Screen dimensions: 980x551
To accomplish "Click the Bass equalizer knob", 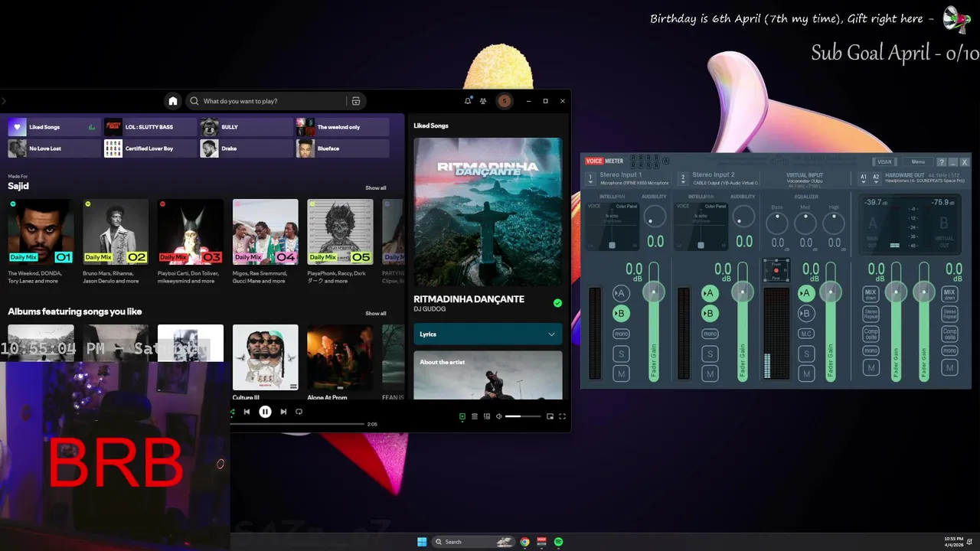I will [x=777, y=223].
